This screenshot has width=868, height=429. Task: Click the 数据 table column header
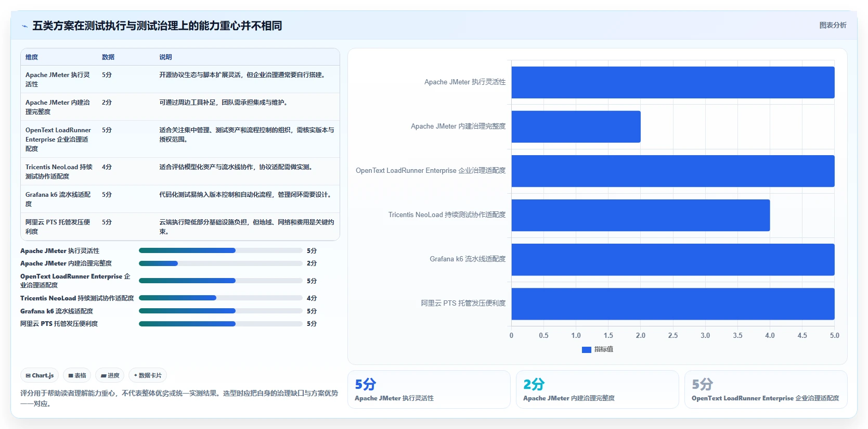point(108,57)
